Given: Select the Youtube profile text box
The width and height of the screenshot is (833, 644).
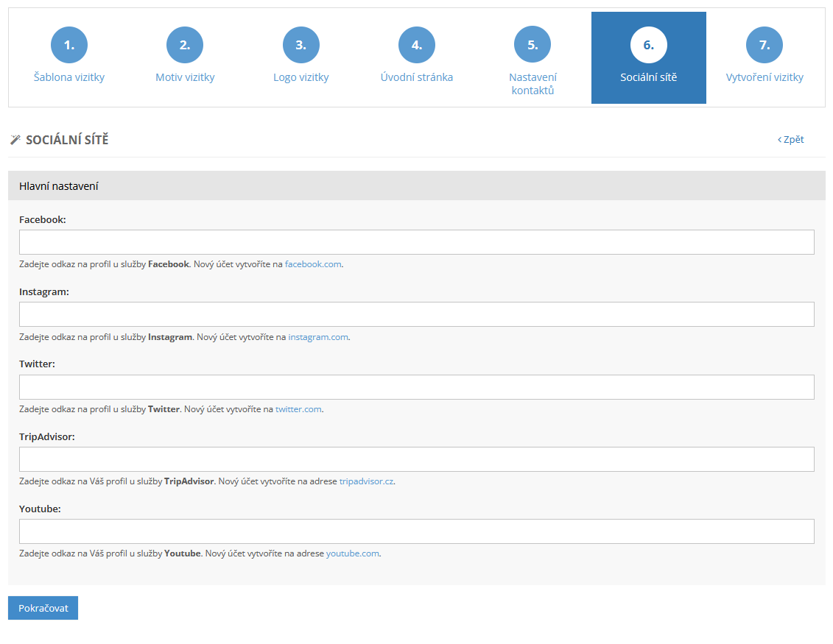Looking at the screenshot, I should pyautogui.click(x=416, y=531).
